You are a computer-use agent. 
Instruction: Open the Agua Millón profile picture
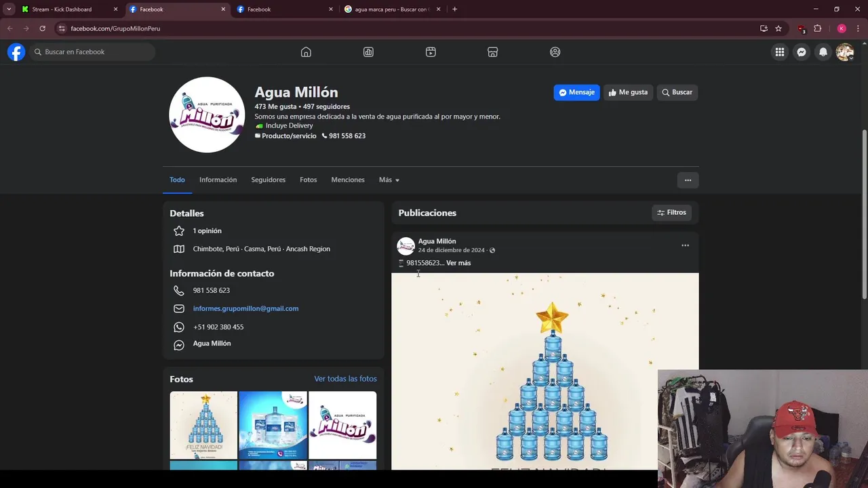207,115
